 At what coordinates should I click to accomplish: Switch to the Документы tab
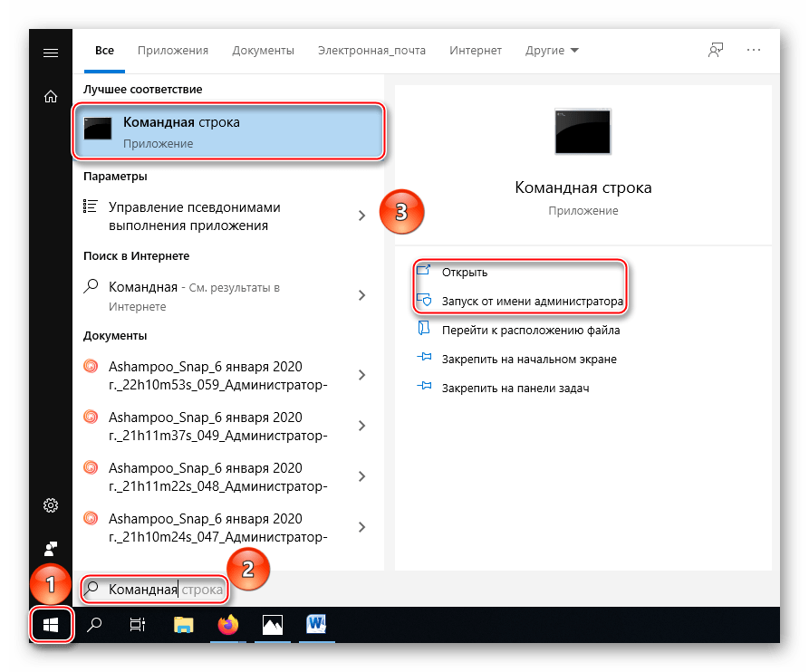(x=263, y=51)
